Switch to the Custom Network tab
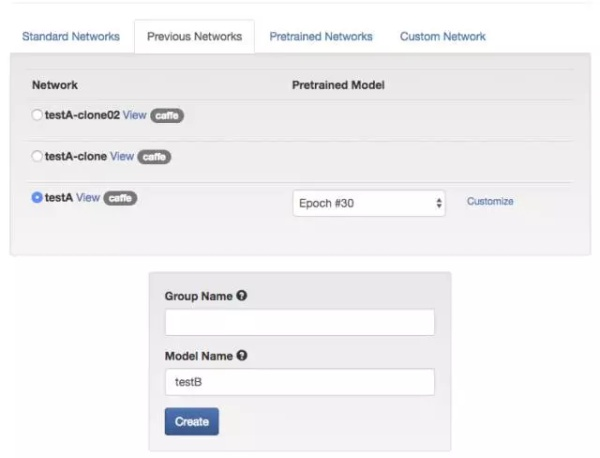Image resolution: width=600 pixels, height=458 pixels. (x=442, y=36)
